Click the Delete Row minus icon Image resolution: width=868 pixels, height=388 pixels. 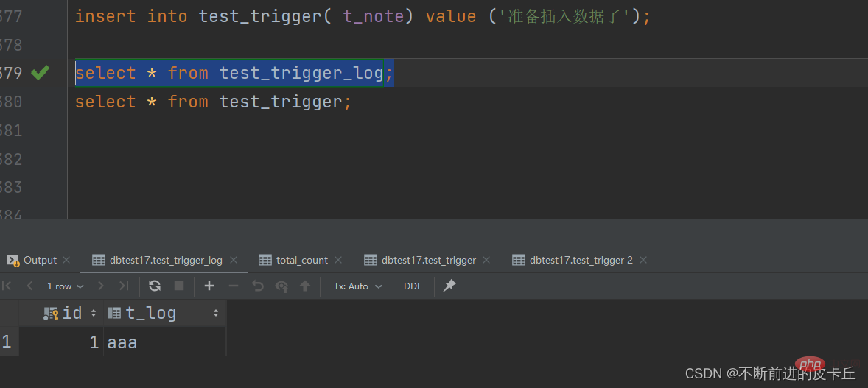233,286
